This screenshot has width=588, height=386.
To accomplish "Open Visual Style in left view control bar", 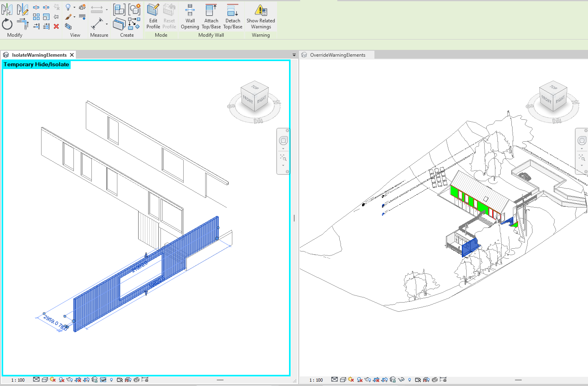I will coord(45,380).
